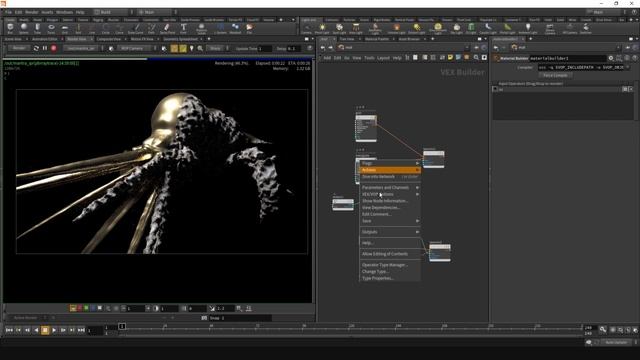Open the ROP camera dropdown
Screen dimensions: 640x360
tap(137, 48)
